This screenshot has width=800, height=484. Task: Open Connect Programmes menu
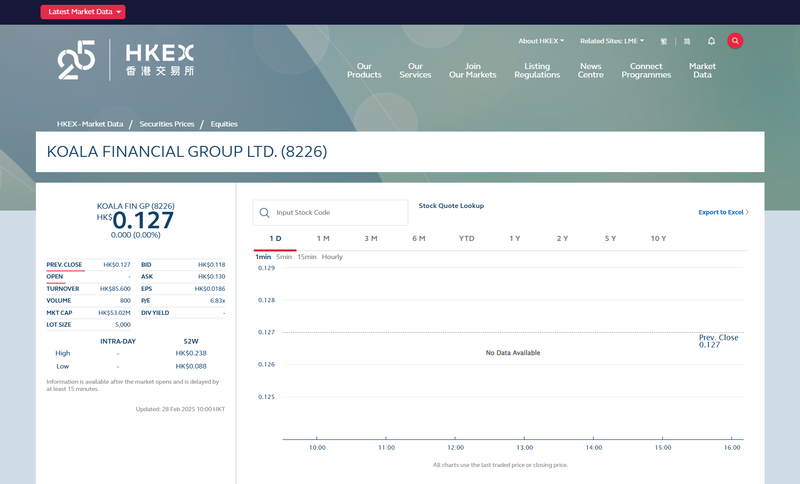[646, 70]
